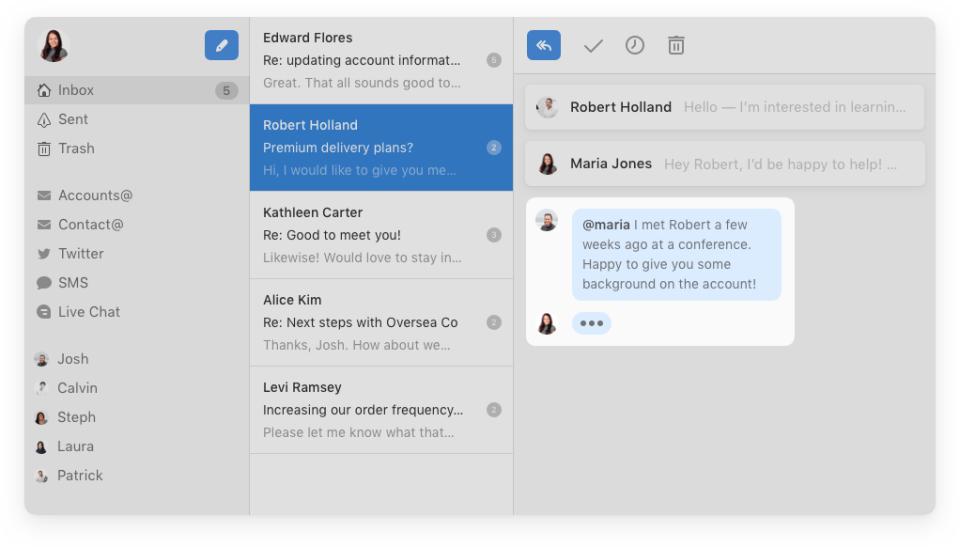Click the blue compose pencil button
Viewport: 960px width, 547px height.
(x=222, y=45)
